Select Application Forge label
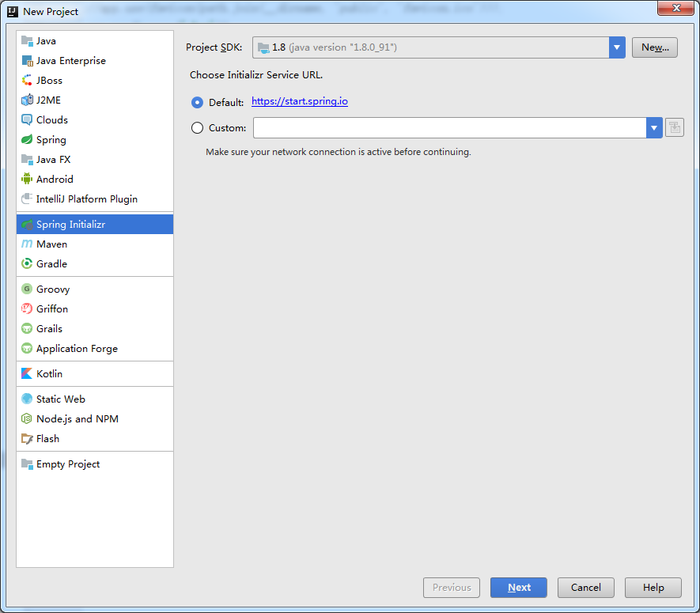This screenshot has width=700, height=613. 77,348
